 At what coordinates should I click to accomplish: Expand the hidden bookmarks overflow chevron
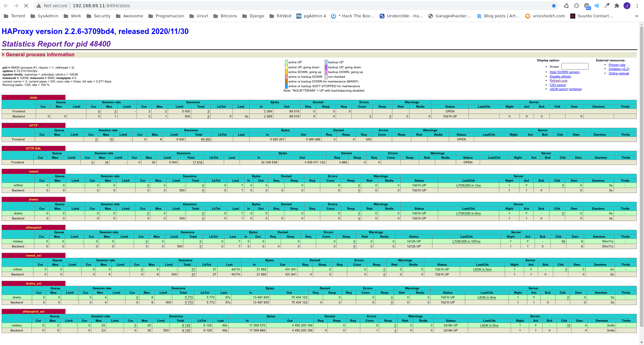(x=636, y=16)
